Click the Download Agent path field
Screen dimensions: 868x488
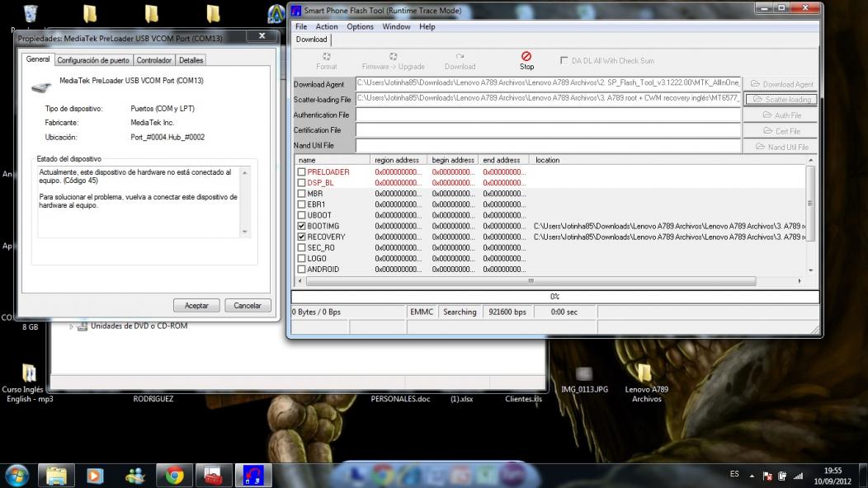(548, 83)
